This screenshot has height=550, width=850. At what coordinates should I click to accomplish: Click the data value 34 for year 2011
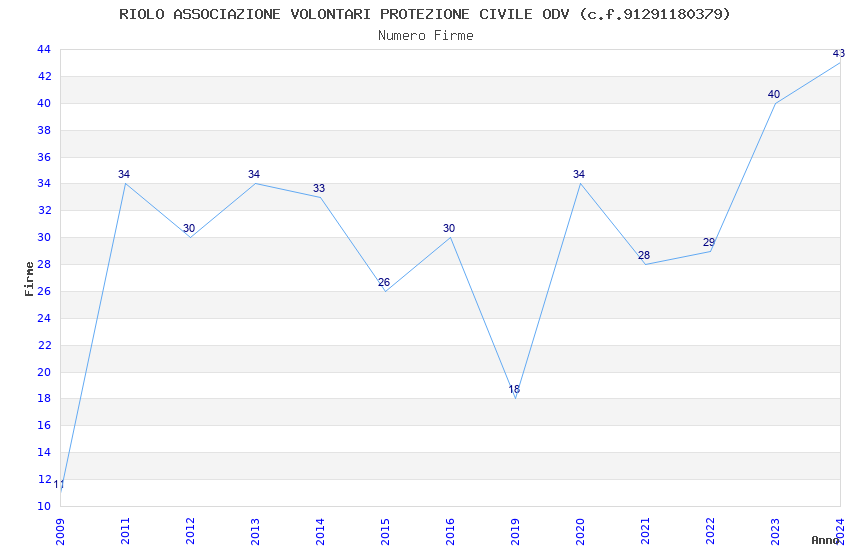click(x=124, y=174)
